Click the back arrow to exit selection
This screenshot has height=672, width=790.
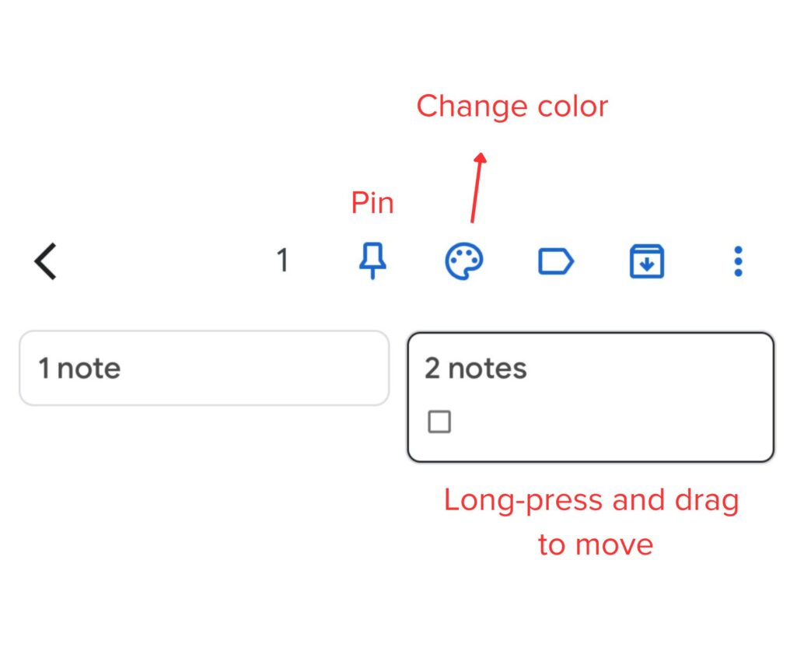click(44, 261)
